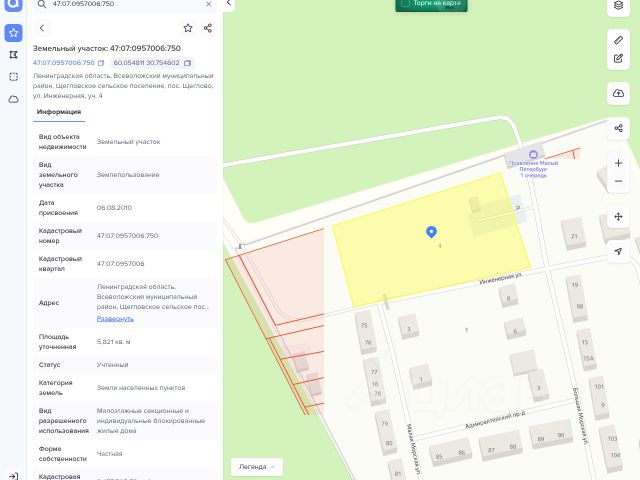Click the move arrows map tool

[x=618, y=217]
